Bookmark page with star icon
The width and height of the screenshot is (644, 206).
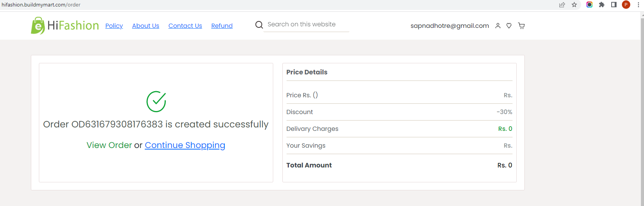(x=574, y=5)
